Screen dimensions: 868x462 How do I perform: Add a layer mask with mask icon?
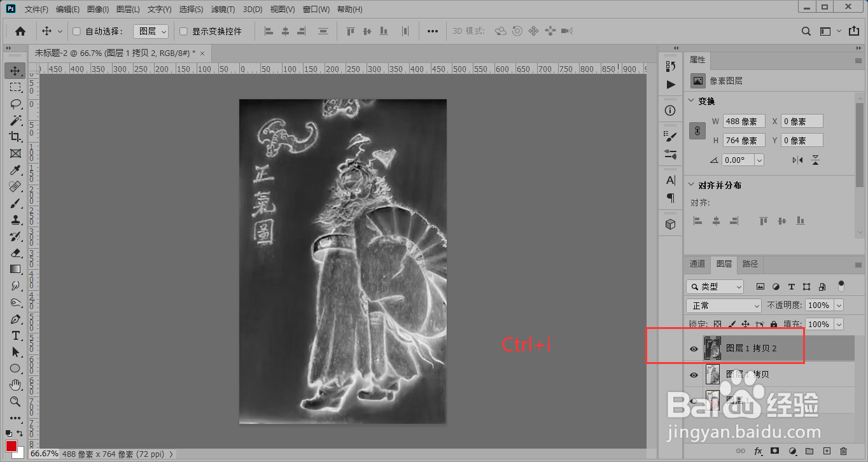click(x=775, y=451)
